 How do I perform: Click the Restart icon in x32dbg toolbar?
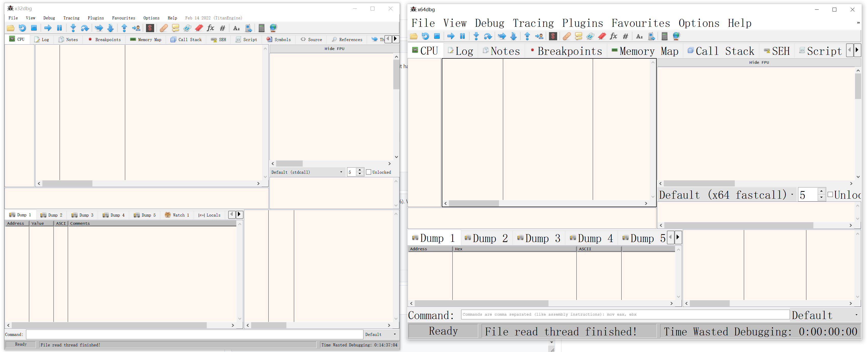coord(22,28)
